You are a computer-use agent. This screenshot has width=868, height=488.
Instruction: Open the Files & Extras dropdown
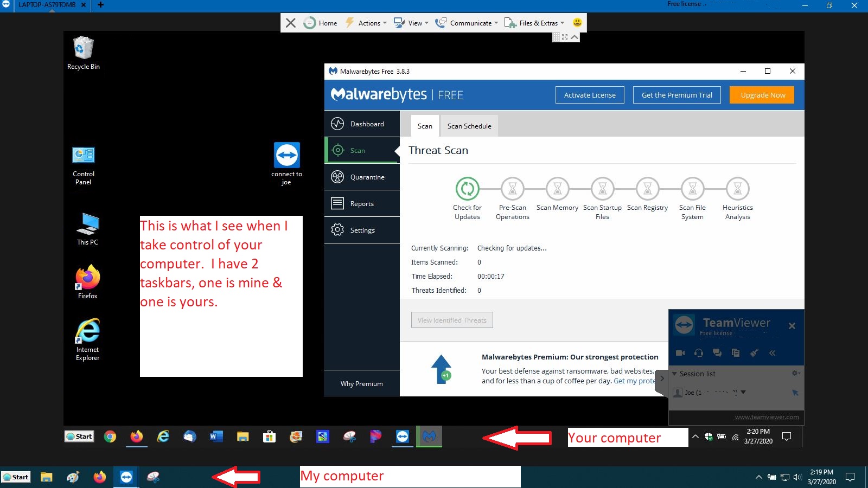pyautogui.click(x=534, y=23)
